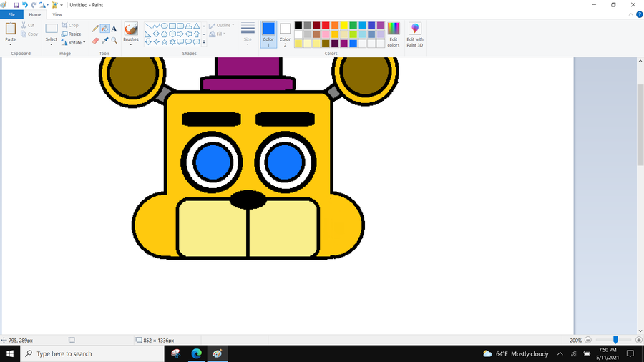The width and height of the screenshot is (644, 362).
Task: Open the Paint Help icon
Action: click(640, 14)
